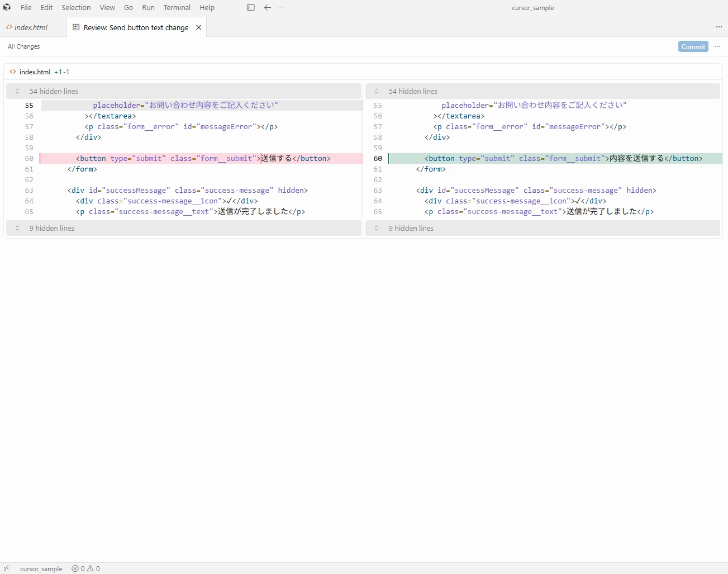
Task: Open the File menu
Action: point(26,8)
